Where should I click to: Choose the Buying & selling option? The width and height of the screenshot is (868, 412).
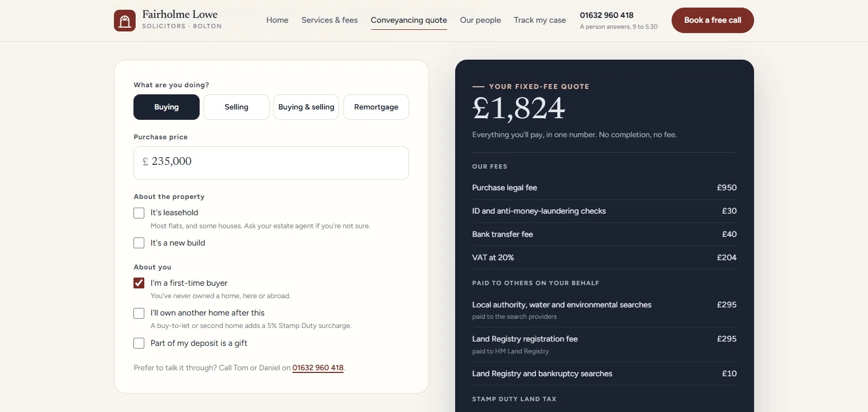(x=307, y=107)
